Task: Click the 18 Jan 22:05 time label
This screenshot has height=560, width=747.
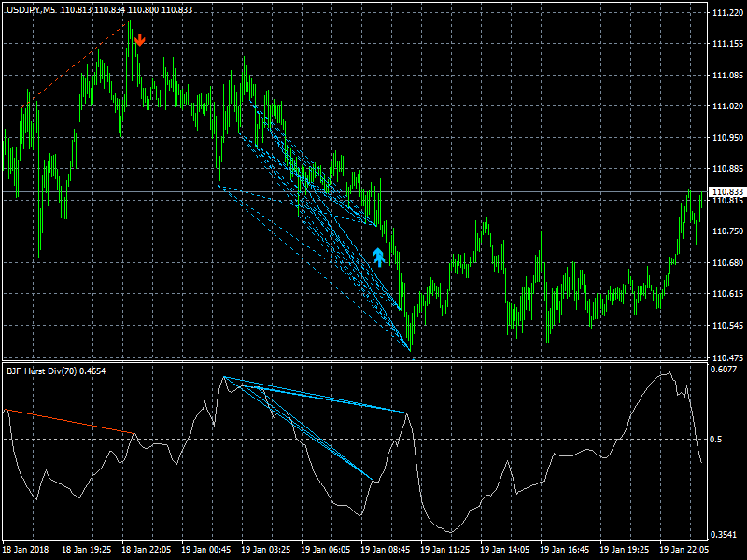Action: [147, 550]
